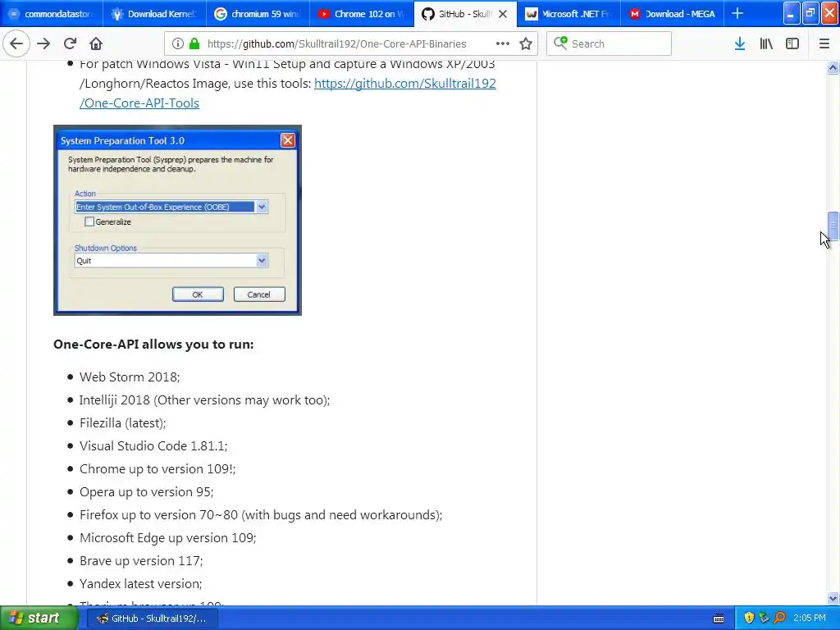
Task: Bookmark this page with the star
Action: point(526,43)
